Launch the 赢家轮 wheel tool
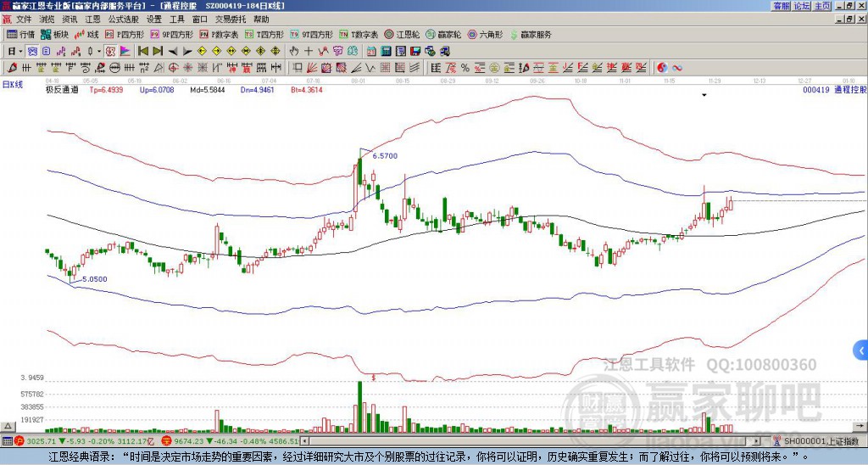The width and height of the screenshot is (868, 465). click(x=443, y=34)
